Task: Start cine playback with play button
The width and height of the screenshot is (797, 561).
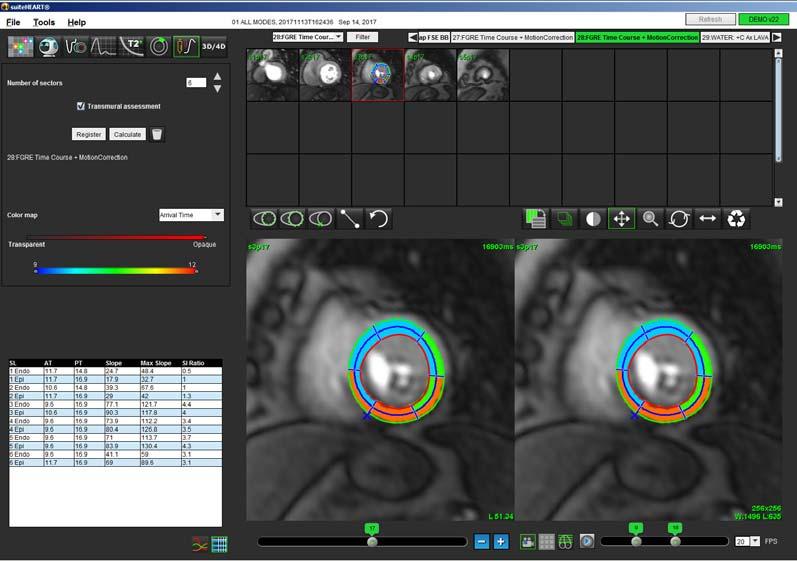Action: [x=587, y=542]
